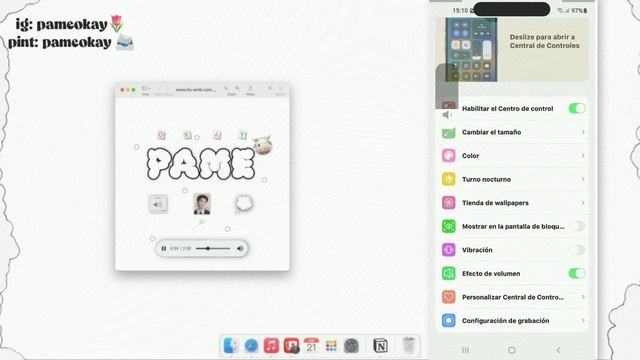Click the speaker image thumbnail on page

tap(158, 204)
